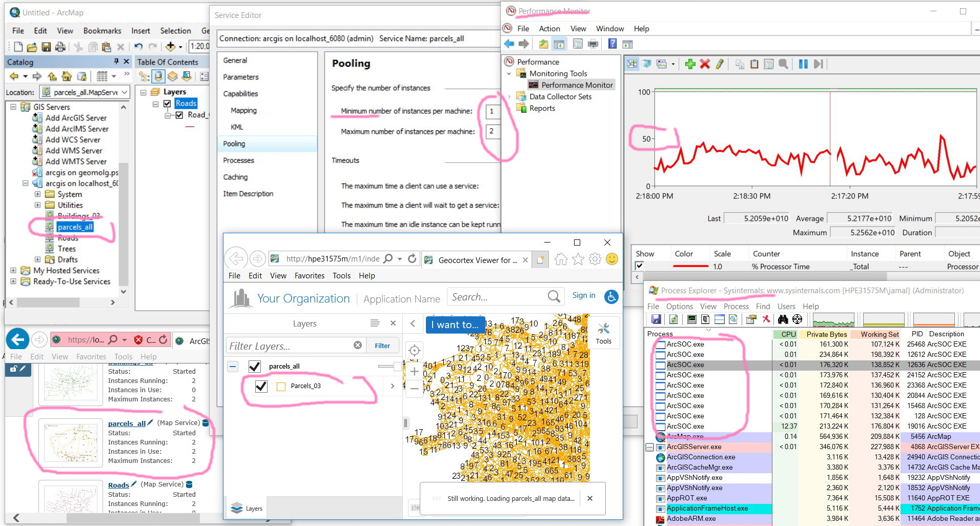Click List By Drawing Order icon in Table Of Contents
The width and height of the screenshot is (980, 526).
[x=145, y=76]
